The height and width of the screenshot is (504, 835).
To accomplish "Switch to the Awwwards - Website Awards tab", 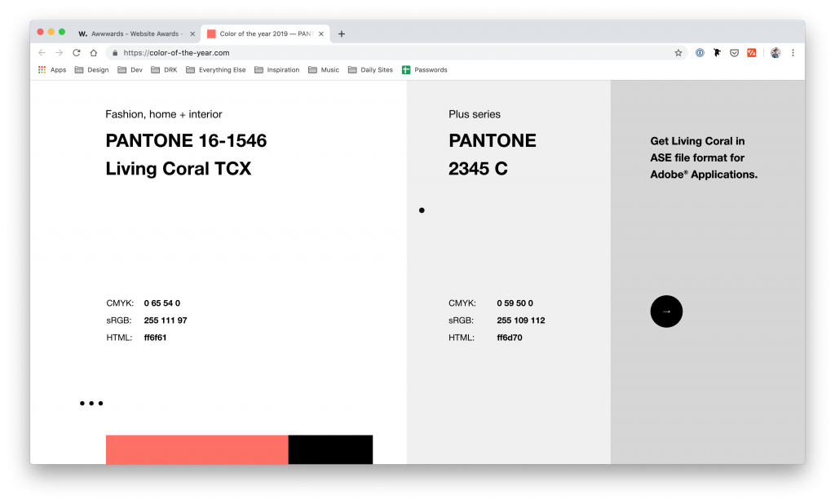I will pos(135,33).
